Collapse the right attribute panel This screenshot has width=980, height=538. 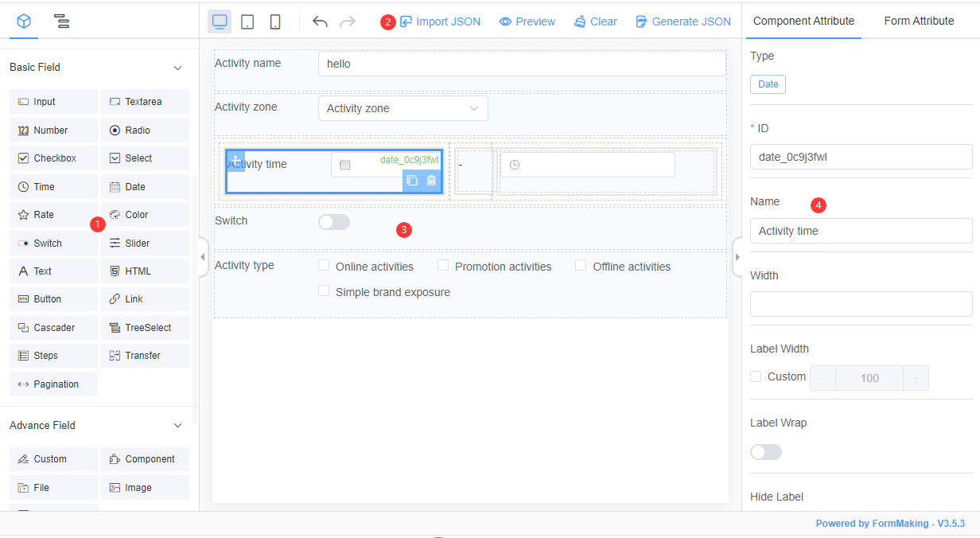[737, 257]
